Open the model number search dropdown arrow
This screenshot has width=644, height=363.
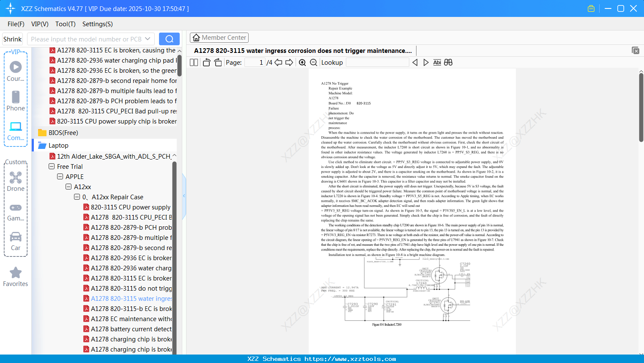click(x=148, y=39)
